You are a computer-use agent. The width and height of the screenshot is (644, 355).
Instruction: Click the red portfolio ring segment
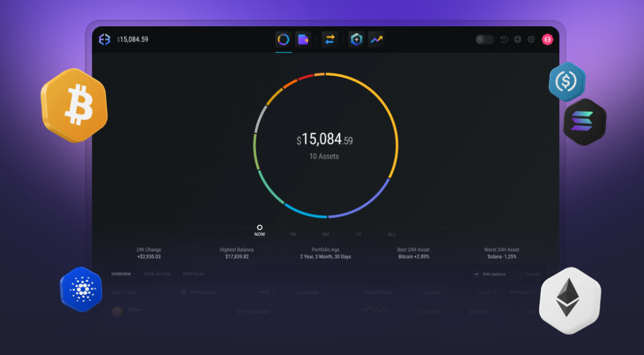[305, 77]
